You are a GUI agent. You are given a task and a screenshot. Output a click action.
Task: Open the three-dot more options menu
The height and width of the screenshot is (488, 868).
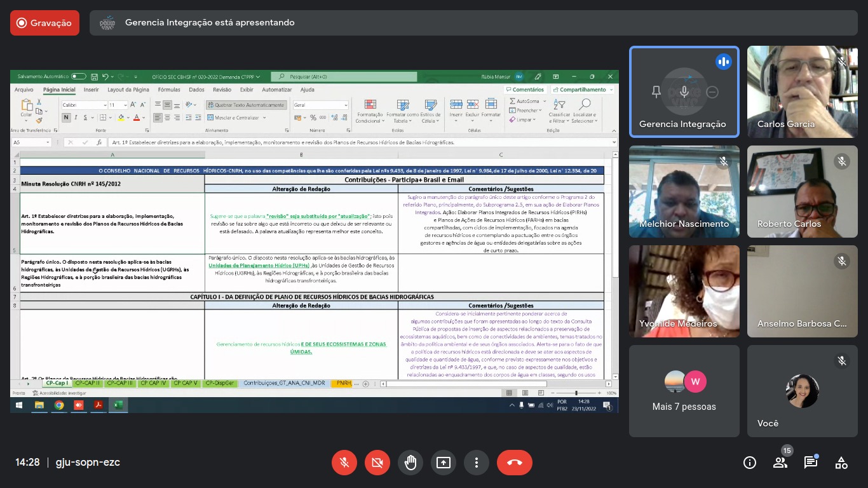(477, 463)
